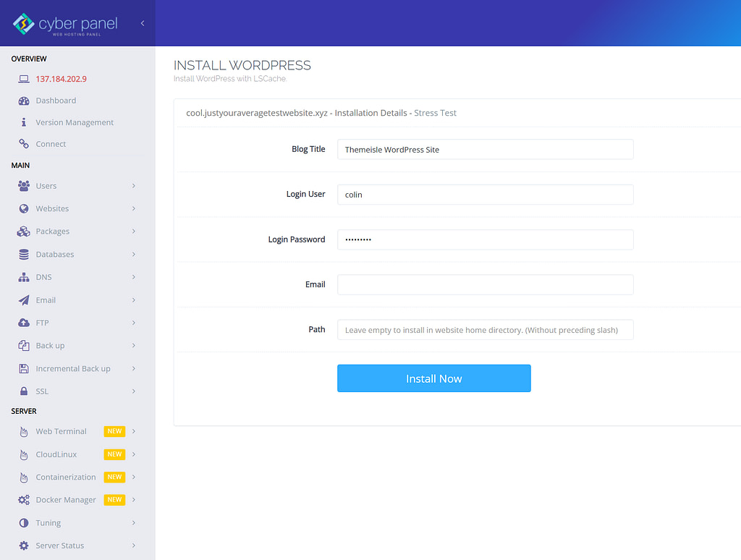
Task: Open the Stress Test link
Action: tap(435, 113)
